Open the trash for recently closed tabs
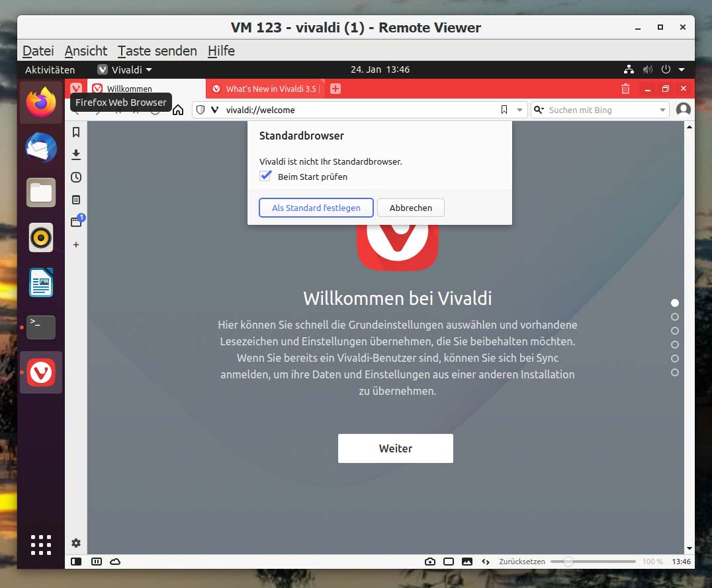The image size is (712, 588). tap(625, 88)
